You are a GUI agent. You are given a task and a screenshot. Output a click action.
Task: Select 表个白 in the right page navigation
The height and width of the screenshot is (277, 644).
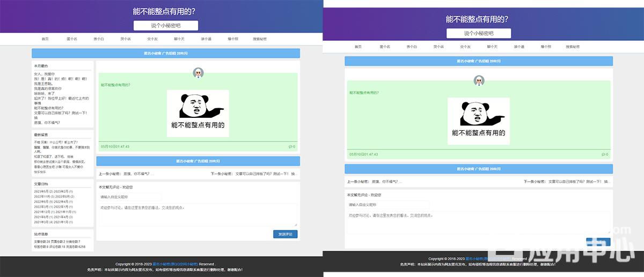coord(411,47)
